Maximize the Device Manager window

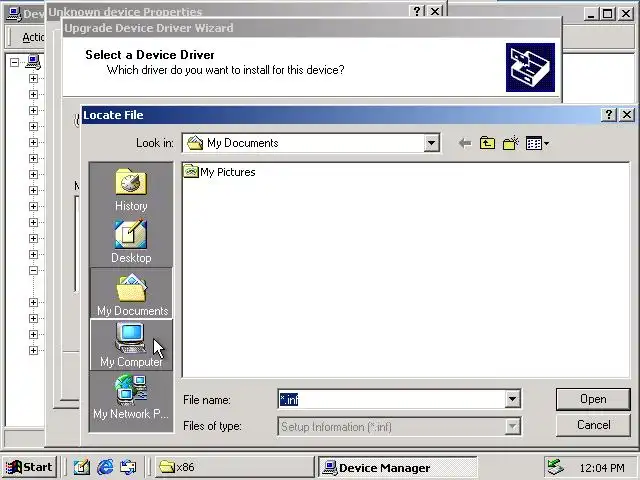coord(607,14)
